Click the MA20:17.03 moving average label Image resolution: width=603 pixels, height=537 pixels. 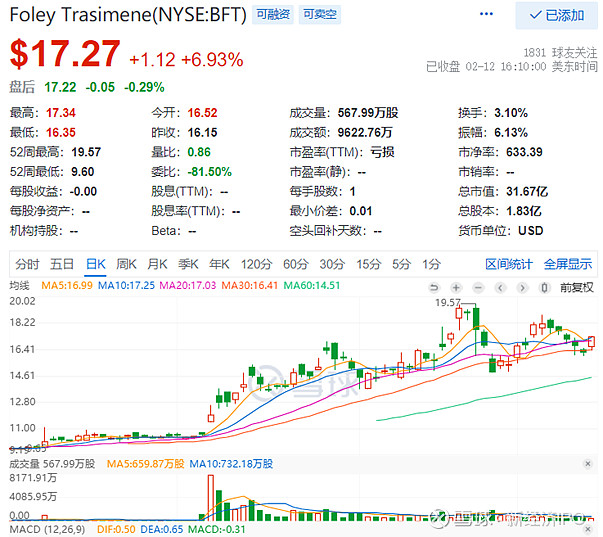(188, 285)
